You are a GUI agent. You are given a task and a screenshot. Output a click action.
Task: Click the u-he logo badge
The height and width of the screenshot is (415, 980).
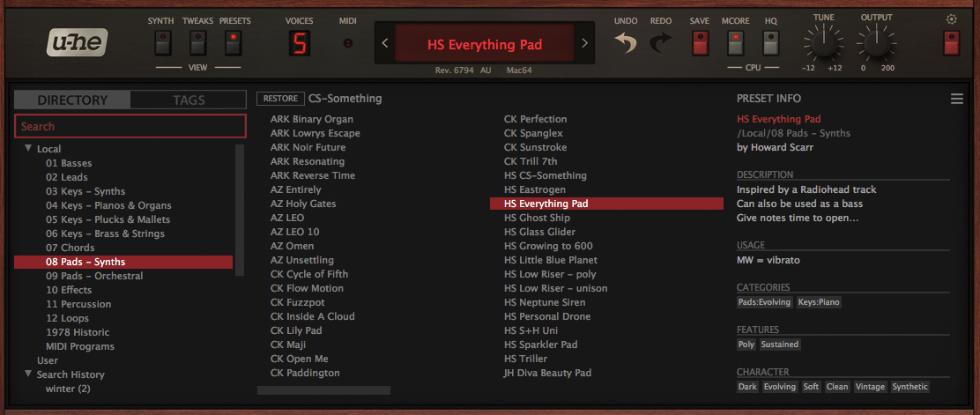pyautogui.click(x=78, y=42)
